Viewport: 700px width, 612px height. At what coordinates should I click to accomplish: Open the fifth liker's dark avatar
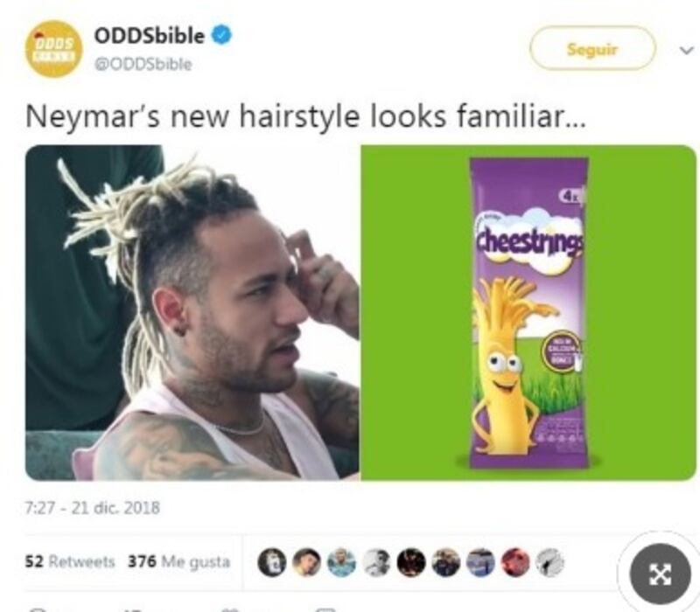tap(411, 561)
